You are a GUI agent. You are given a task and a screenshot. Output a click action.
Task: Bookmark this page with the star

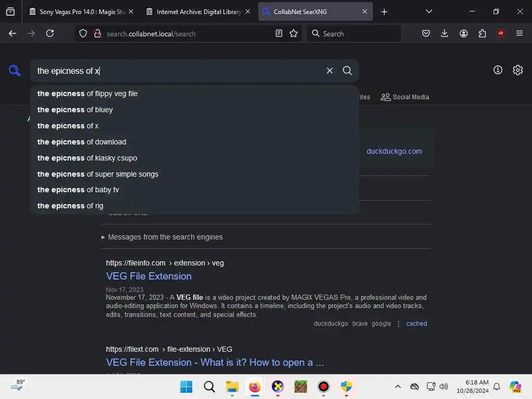(x=294, y=33)
